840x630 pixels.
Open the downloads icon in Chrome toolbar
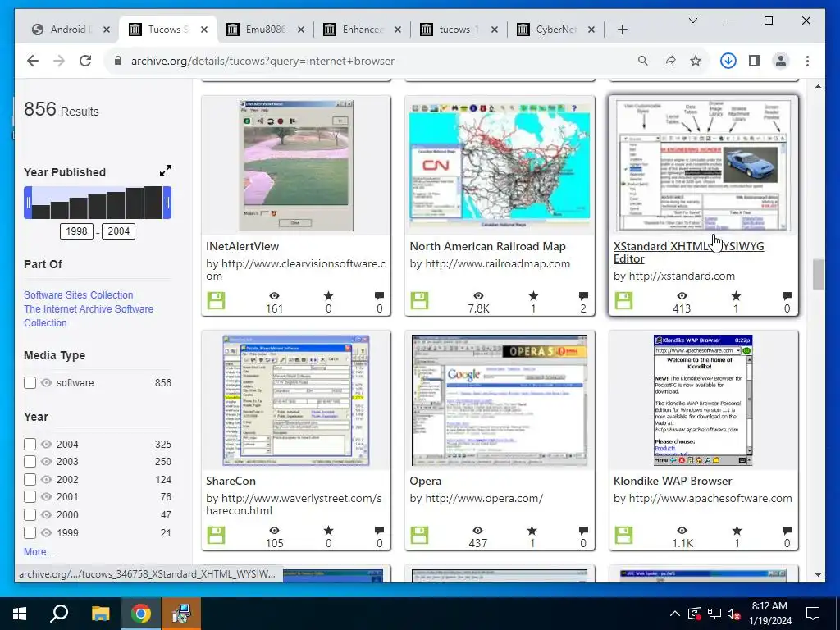coord(728,61)
